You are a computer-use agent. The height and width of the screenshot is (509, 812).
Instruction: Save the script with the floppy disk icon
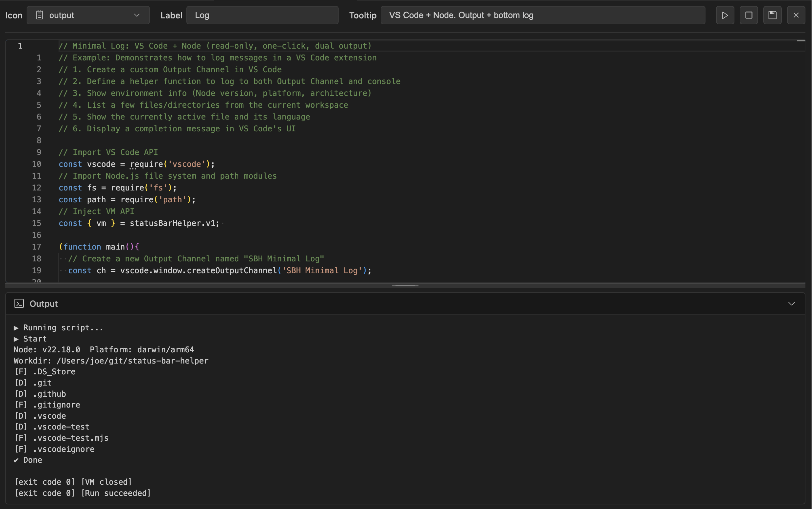(x=772, y=15)
